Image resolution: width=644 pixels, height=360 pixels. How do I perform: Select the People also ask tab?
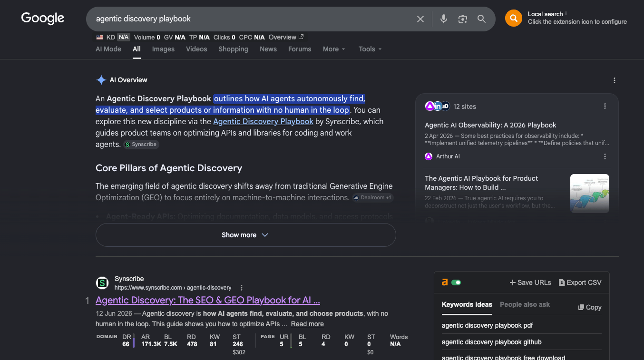[x=525, y=304]
